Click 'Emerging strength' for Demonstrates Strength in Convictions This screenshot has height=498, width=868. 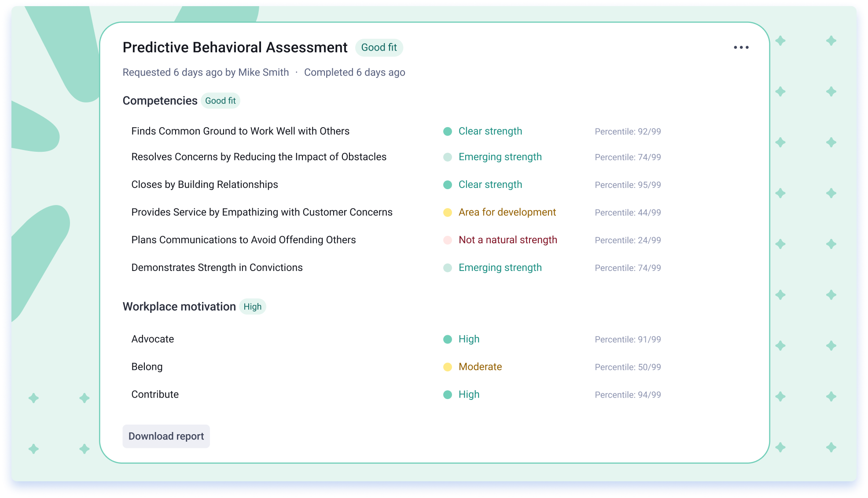pos(500,267)
